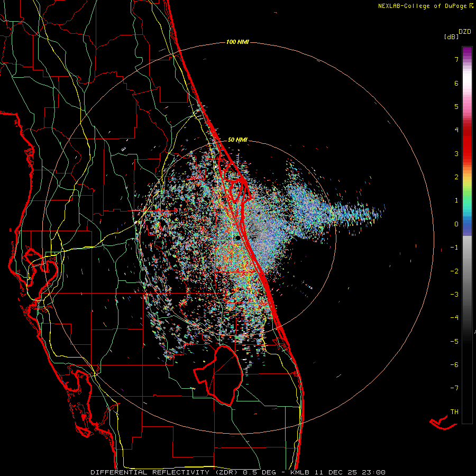The width and height of the screenshot is (476, 476).
Task: Click the -5 dB scale tick label
Action: [x=454, y=342]
